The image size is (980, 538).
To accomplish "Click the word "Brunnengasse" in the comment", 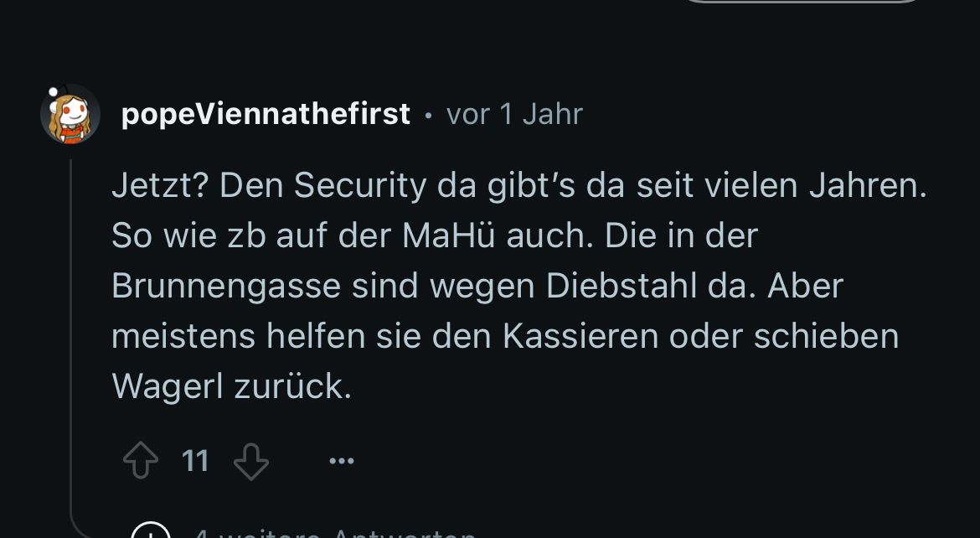I will click(226, 286).
